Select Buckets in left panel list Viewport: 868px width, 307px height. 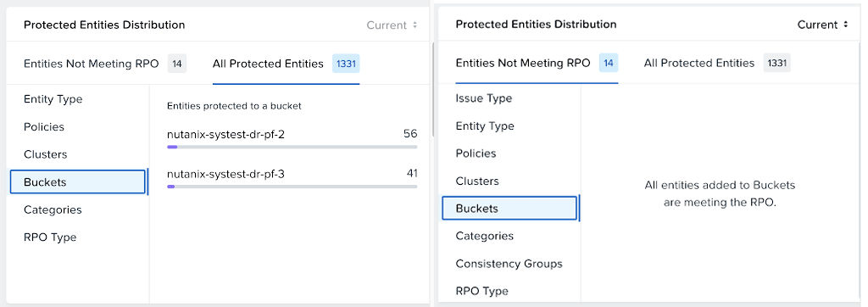(x=77, y=181)
